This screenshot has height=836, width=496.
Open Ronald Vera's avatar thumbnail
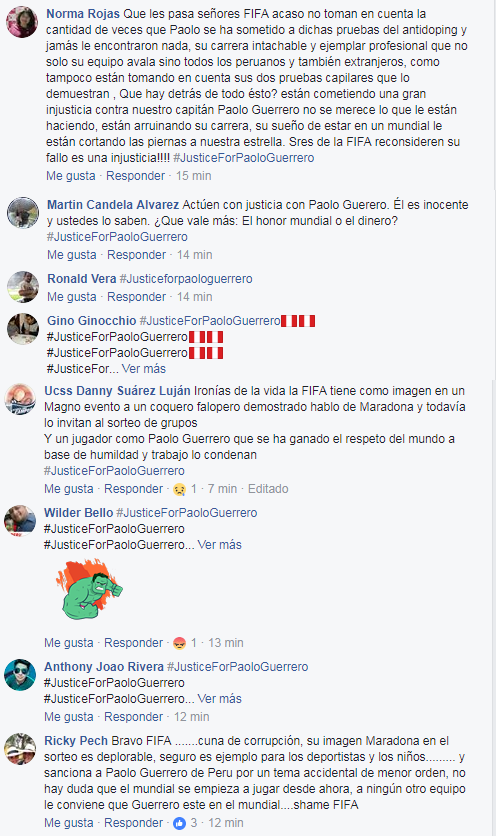23,287
